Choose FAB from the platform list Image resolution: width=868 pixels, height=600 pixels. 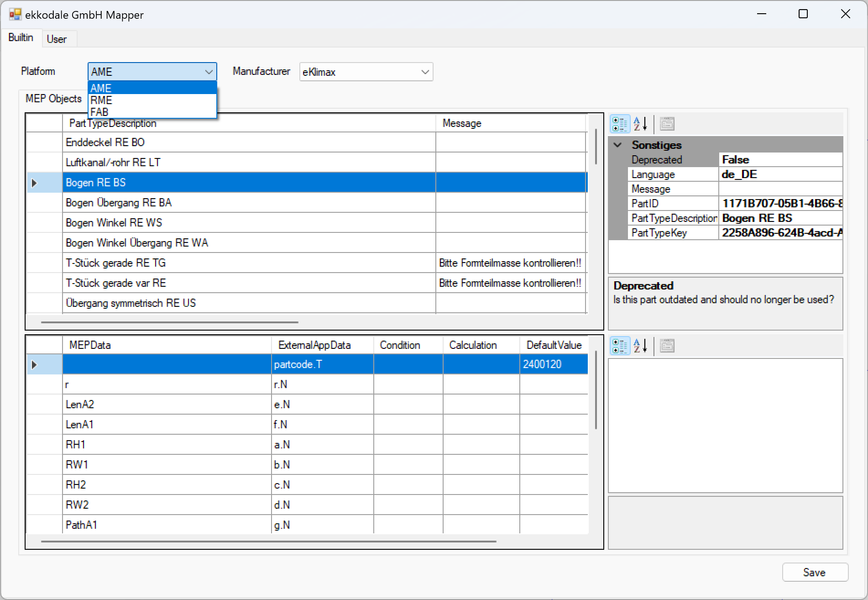point(152,112)
